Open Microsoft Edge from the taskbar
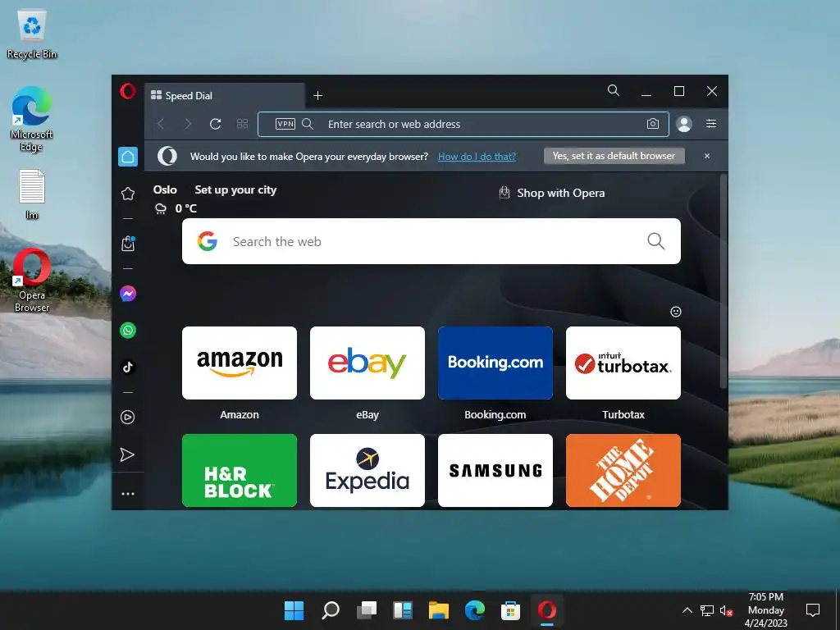The image size is (840, 630). (x=475, y=610)
